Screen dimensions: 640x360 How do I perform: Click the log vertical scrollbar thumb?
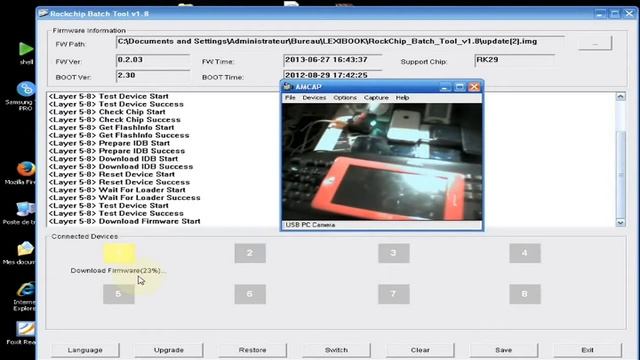(620, 175)
